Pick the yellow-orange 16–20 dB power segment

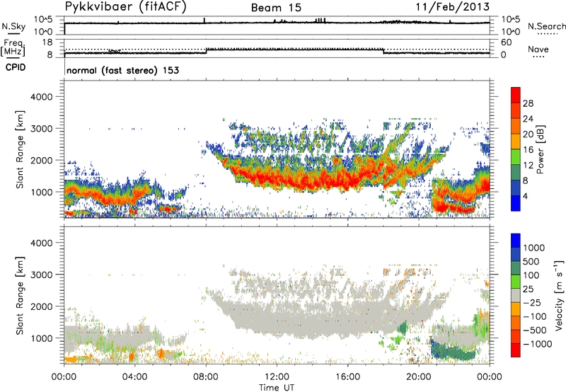516,142
